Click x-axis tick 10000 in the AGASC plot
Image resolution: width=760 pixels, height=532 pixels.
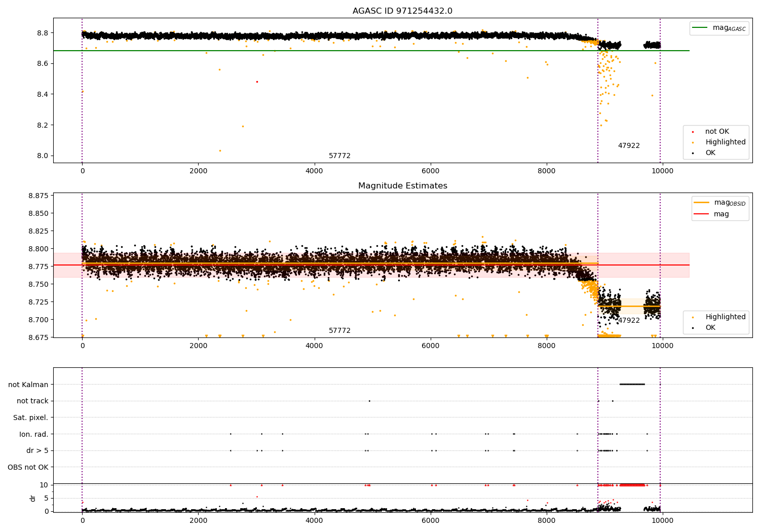[x=662, y=171]
